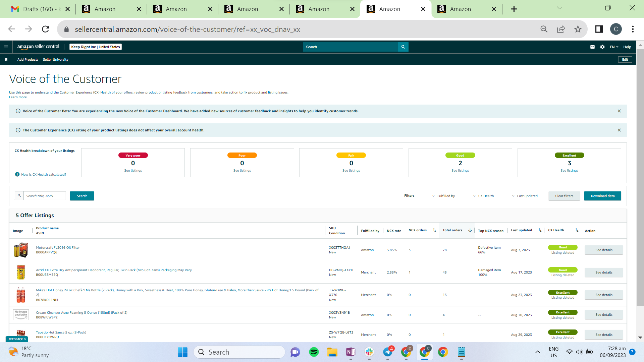Screen dimensions: 644x362
Task: Click the Edit button in the navigation bar
Action: pyautogui.click(x=625, y=60)
